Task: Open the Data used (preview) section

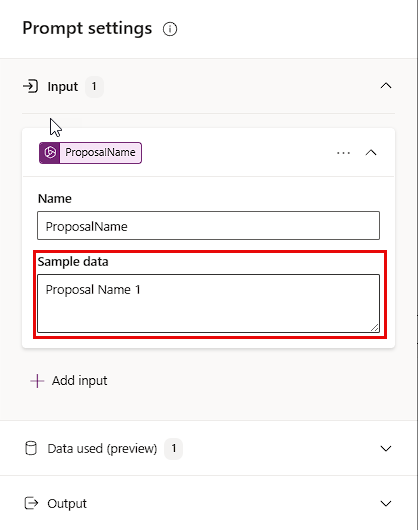Action: click(208, 449)
